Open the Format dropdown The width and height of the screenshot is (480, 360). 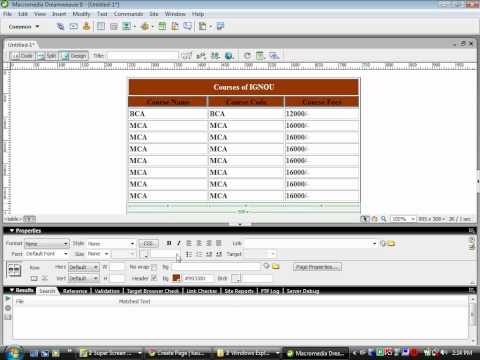pos(47,244)
